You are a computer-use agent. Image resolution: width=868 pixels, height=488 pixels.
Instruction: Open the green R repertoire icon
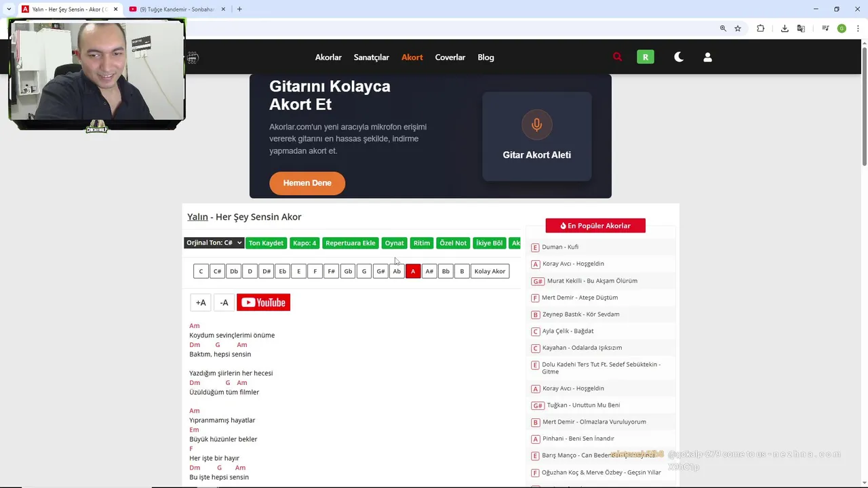pos(645,57)
